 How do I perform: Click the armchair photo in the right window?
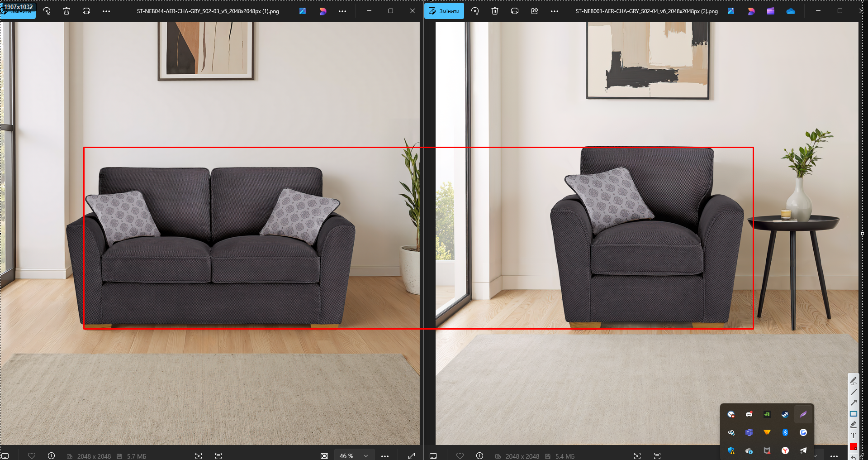(647, 233)
